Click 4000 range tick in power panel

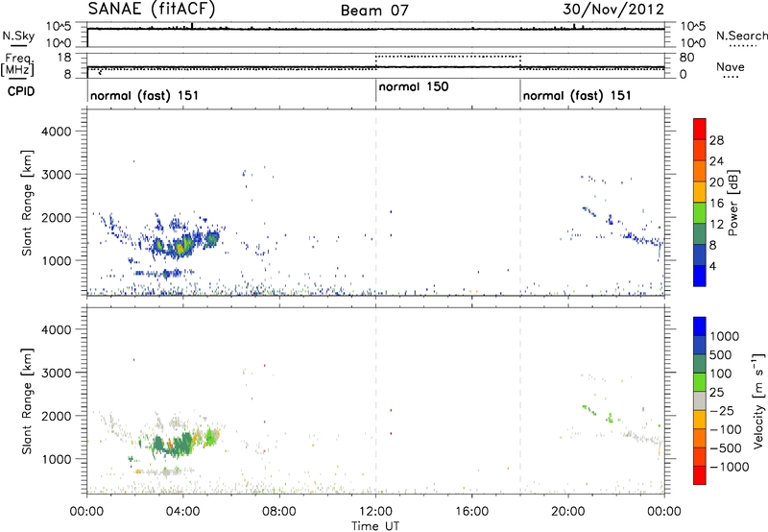[x=57, y=132]
